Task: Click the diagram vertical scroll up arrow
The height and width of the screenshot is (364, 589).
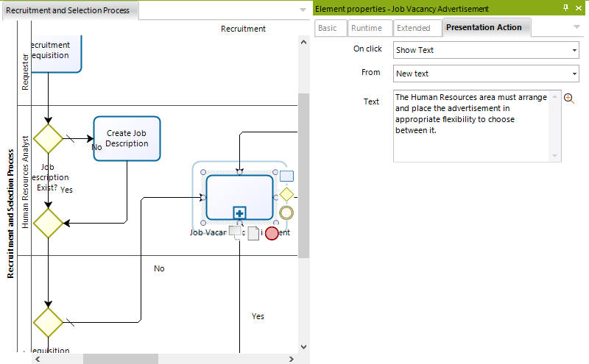Action: coord(303,43)
